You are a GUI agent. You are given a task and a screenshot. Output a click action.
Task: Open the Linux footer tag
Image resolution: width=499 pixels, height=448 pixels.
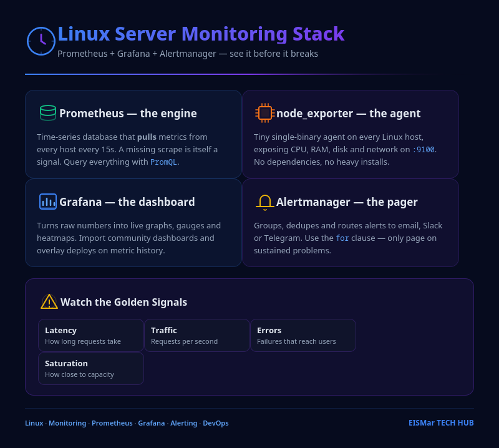point(34,423)
